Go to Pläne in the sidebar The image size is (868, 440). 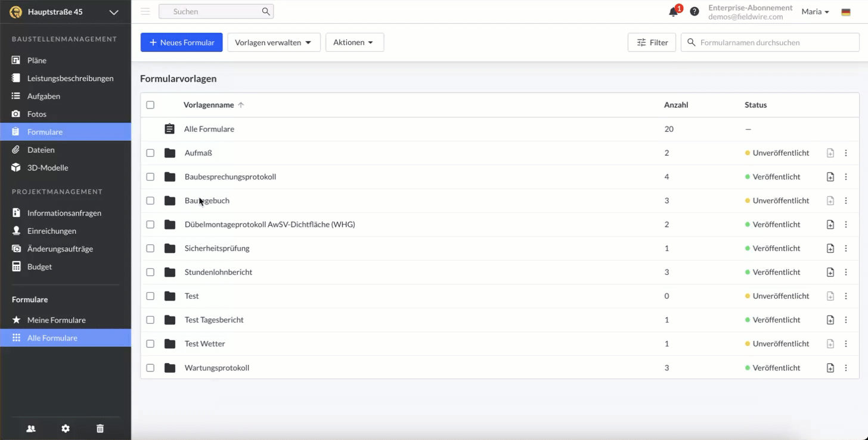coord(36,60)
